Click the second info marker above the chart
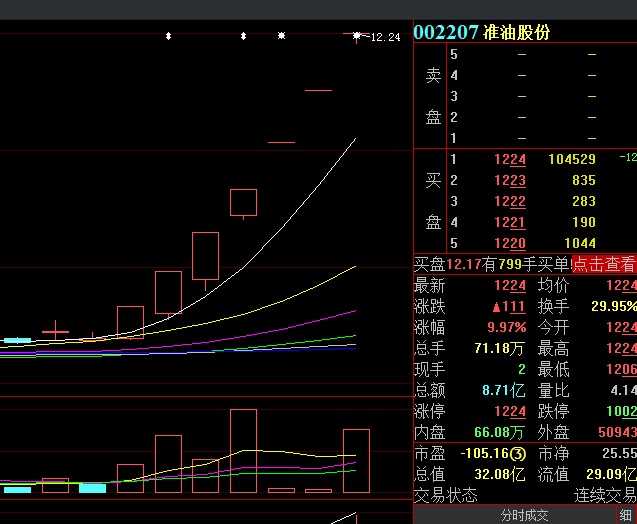Image resolution: width=637 pixels, height=524 pixels. pyautogui.click(x=243, y=36)
